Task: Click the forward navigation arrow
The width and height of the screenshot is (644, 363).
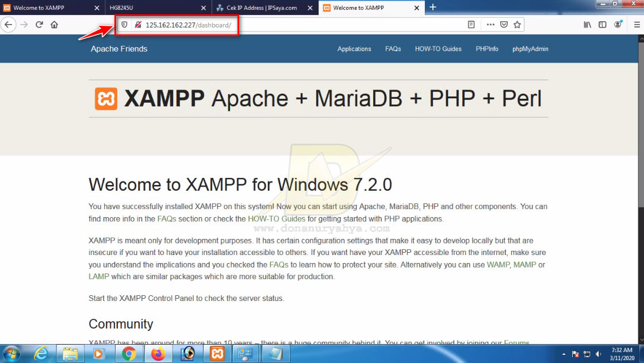Action: click(x=24, y=25)
